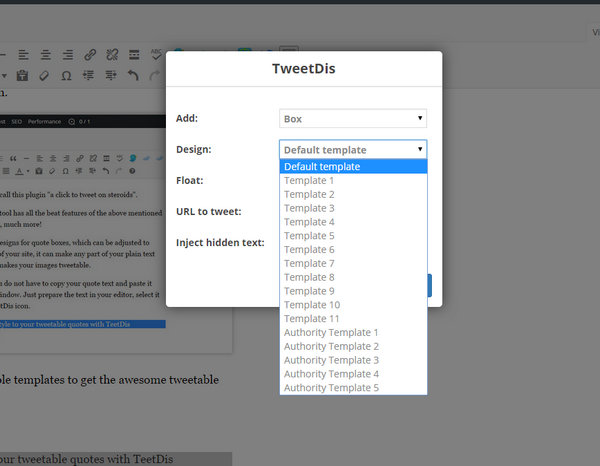Viewport: 600px width, 466px height.
Task: Pick Template 3 in Design list
Action: pos(353,208)
